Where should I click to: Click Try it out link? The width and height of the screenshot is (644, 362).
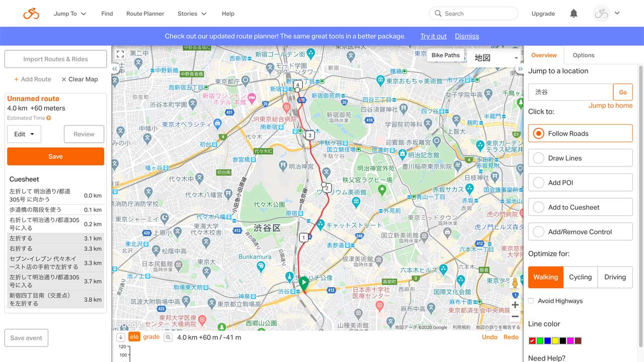434,36
